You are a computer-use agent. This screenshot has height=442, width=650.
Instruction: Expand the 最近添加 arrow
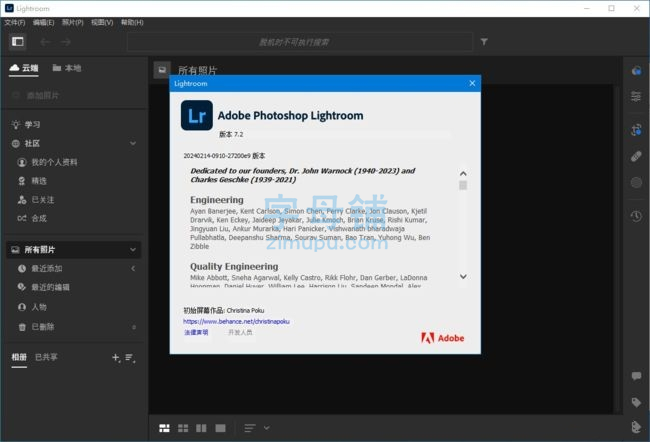pyautogui.click(x=133, y=269)
